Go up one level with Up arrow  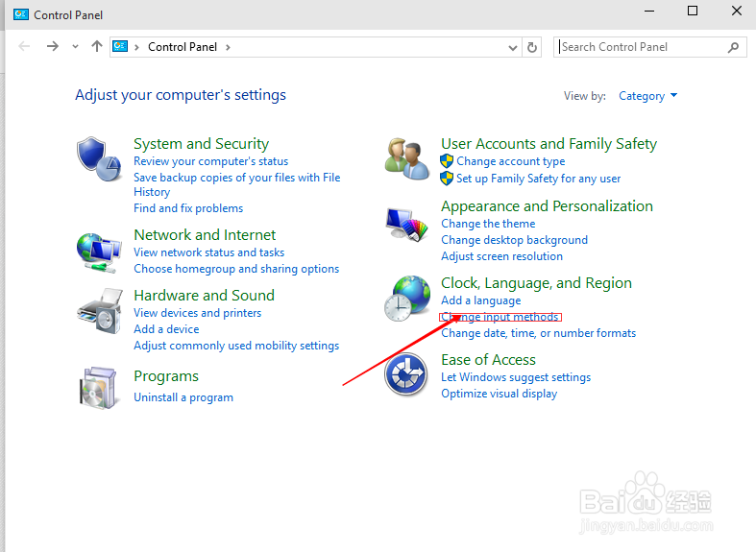coord(96,46)
